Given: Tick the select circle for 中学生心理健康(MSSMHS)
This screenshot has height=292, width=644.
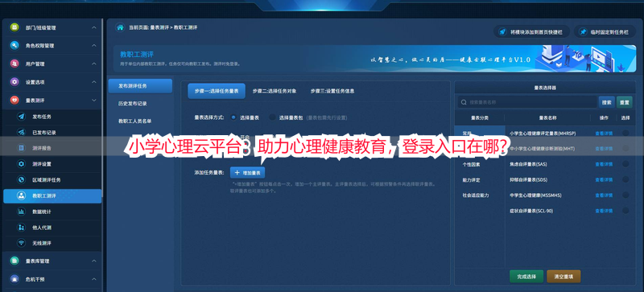Looking at the screenshot, I should (x=625, y=195).
